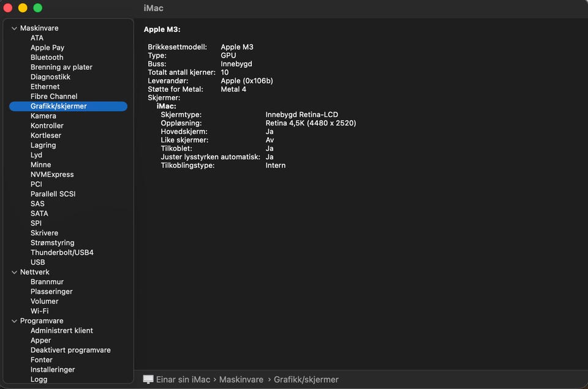Click the Maskinvare category label
The height and width of the screenshot is (389, 588).
pyautogui.click(x=39, y=28)
